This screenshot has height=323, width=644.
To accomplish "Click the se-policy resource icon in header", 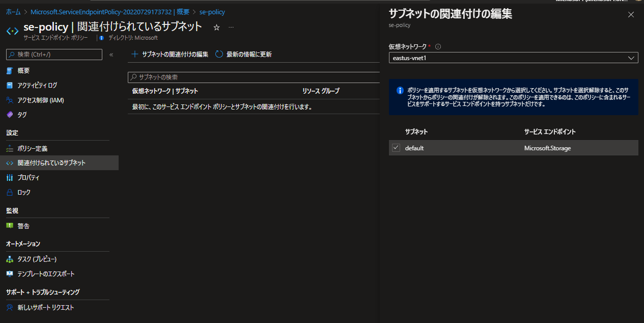I will tap(12, 31).
